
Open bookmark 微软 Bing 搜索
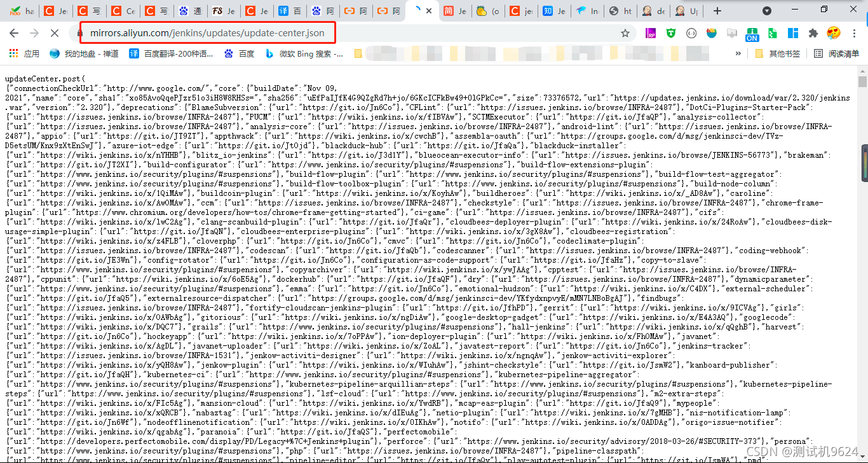(304, 54)
